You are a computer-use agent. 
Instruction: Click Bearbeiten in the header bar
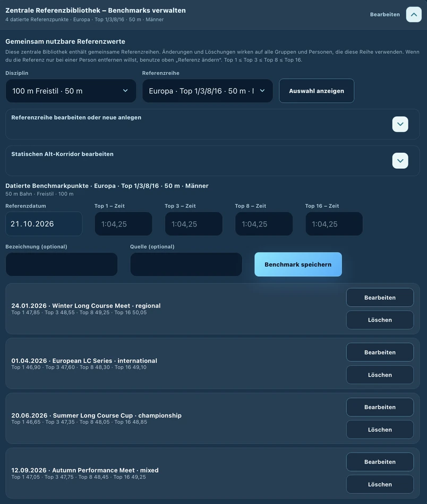[385, 14]
